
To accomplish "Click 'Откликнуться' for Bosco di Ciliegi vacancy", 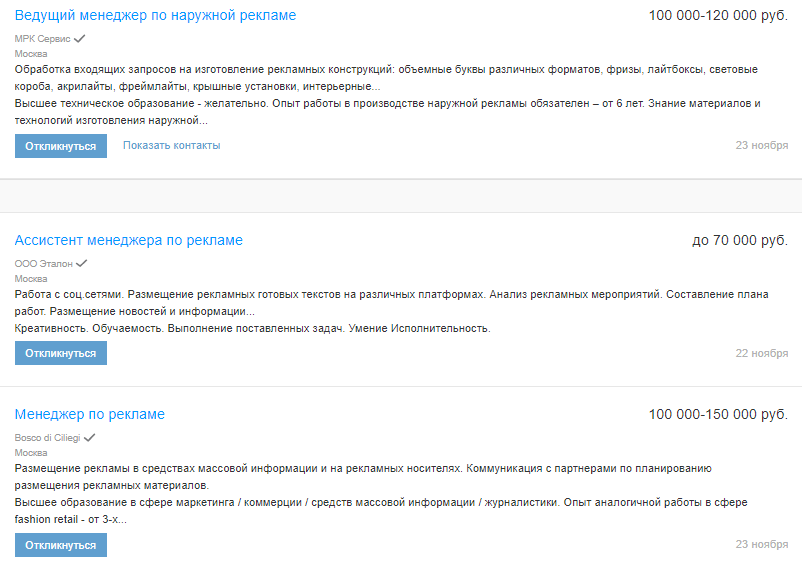I will coord(61,545).
